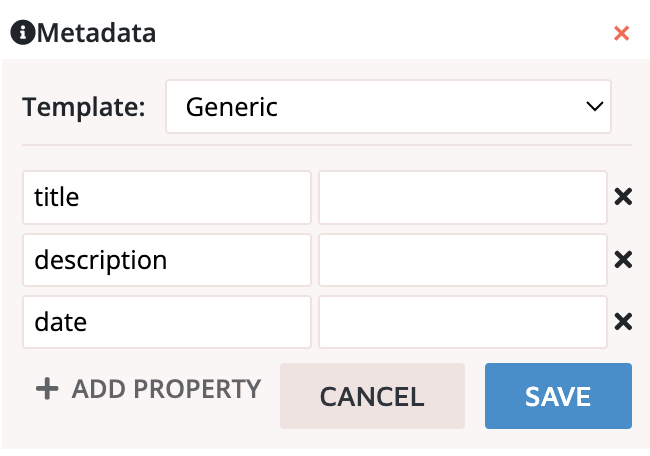The height and width of the screenshot is (456, 650).
Task: Click the Template label text
Action: (x=83, y=106)
